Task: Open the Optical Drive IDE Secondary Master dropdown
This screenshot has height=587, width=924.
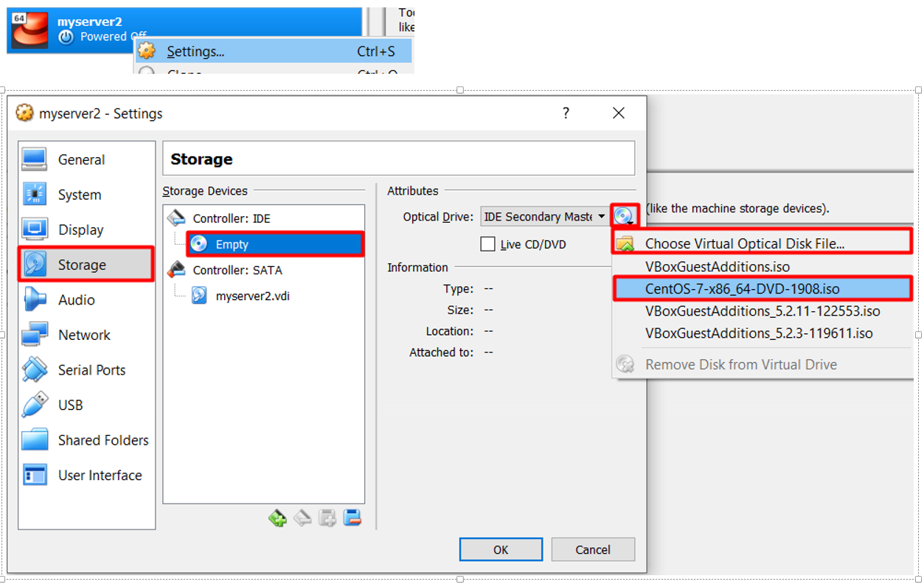Action: point(544,217)
